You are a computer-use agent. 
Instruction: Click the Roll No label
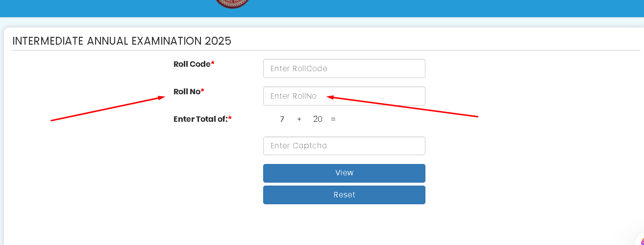(x=187, y=92)
